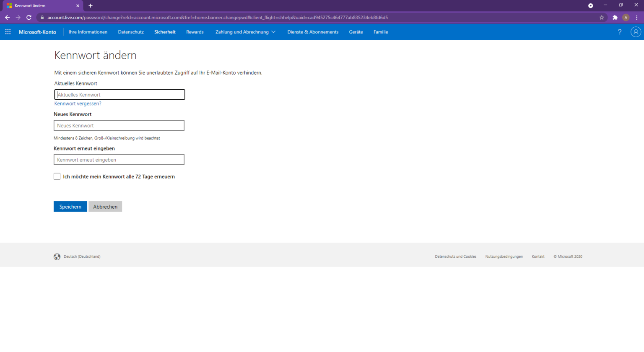Open the Deutsch (Deutschland) language selector
This screenshot has height=352, width=644.
82,256
